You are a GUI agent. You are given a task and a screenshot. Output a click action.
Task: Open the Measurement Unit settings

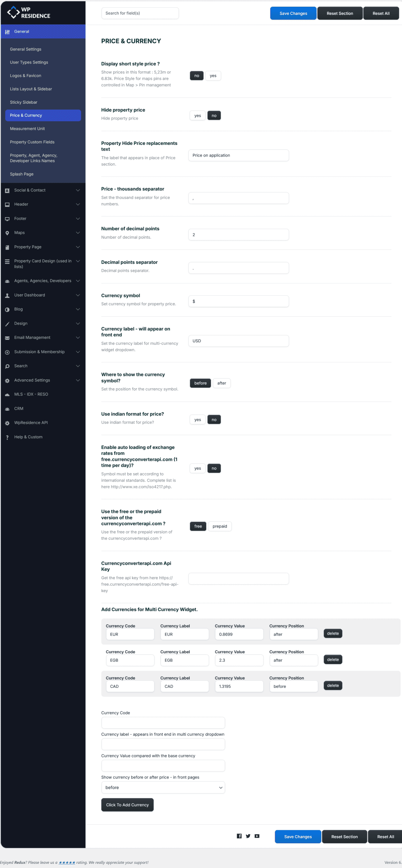[x=27, y=129]
